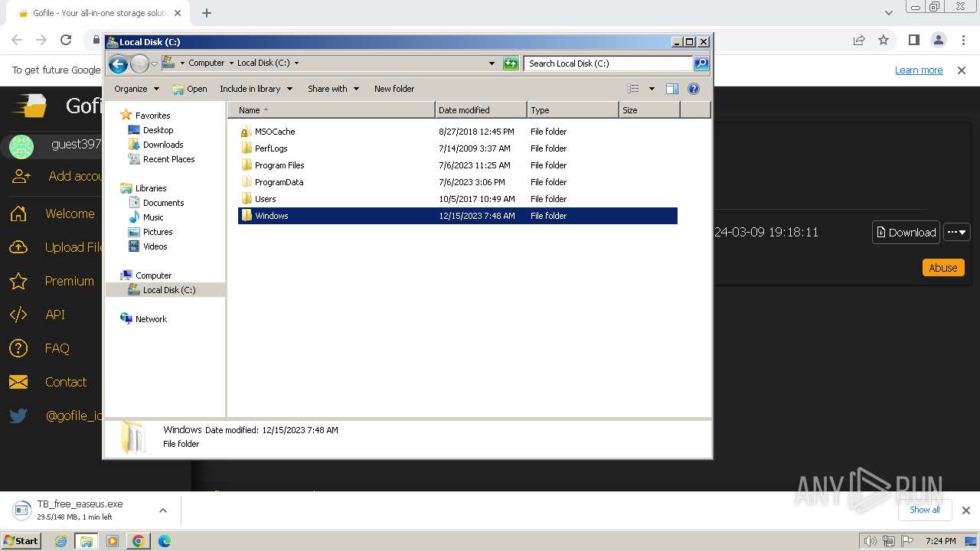Open the address bar history dropdown
This screenshot has width=980, height=551.
(492, 64)
